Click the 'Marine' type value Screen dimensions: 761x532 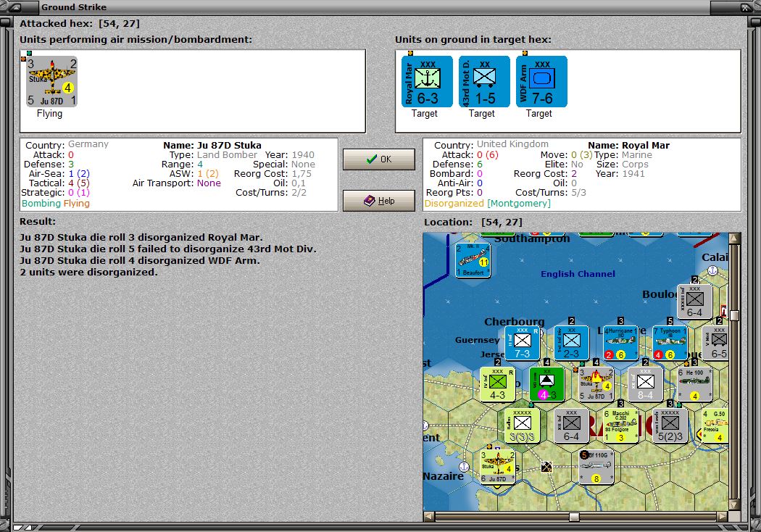(x=637, y=155)
